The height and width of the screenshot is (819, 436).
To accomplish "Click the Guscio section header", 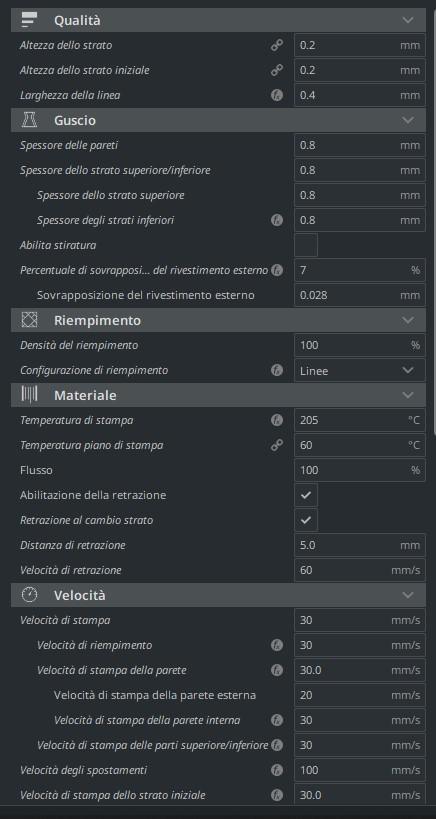I will click(218, 120).
